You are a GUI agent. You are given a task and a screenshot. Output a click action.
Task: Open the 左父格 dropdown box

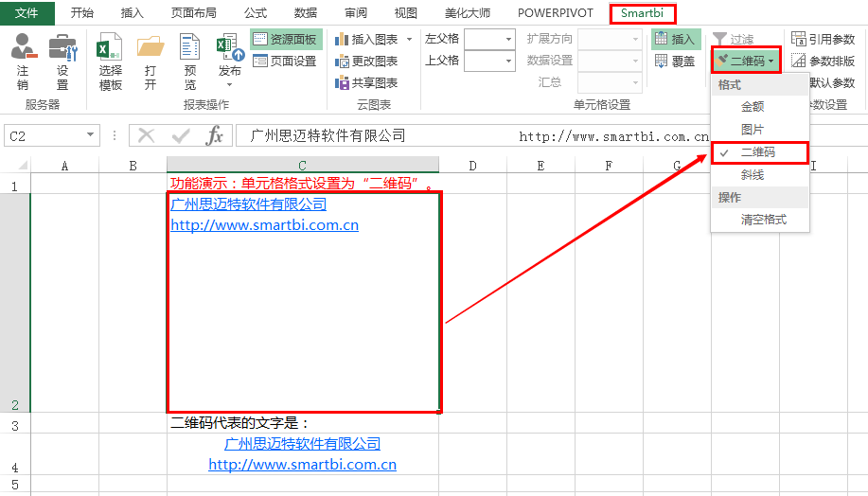pos(489,40)
